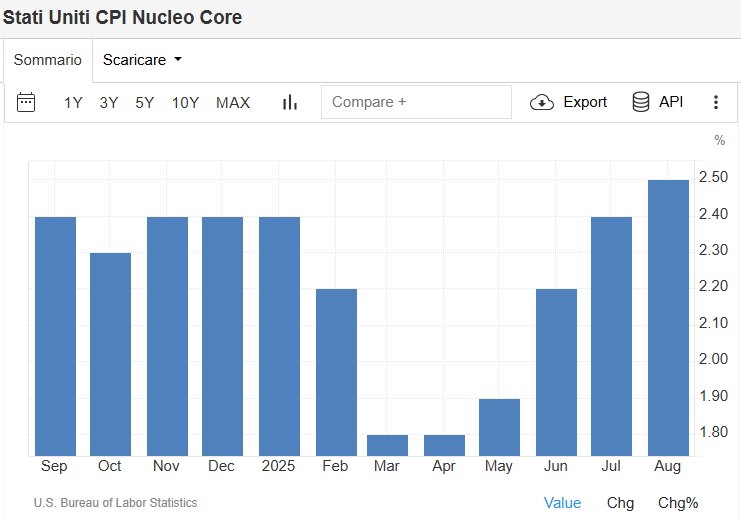The height and width of the screenshot is (522, 741).
Task: Click the Export cloud download icon
Action: pos(542,102)
